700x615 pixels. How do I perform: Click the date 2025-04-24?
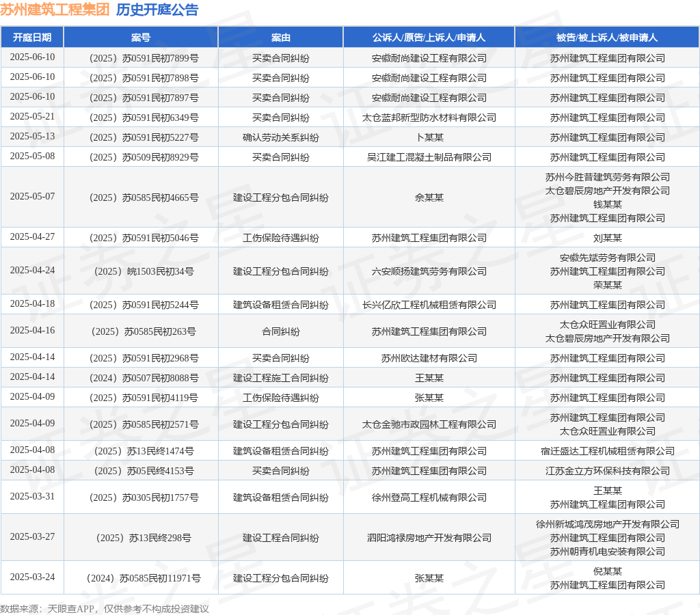pos(32,270)
